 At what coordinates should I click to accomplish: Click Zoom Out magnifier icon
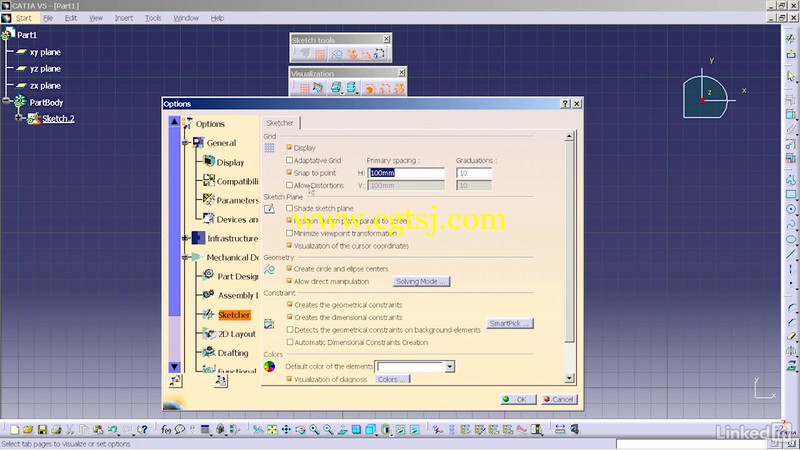tap(328, 430)
